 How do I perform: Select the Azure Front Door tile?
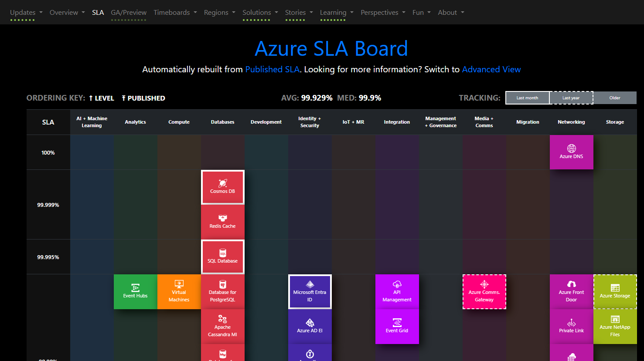pos(571,292)
